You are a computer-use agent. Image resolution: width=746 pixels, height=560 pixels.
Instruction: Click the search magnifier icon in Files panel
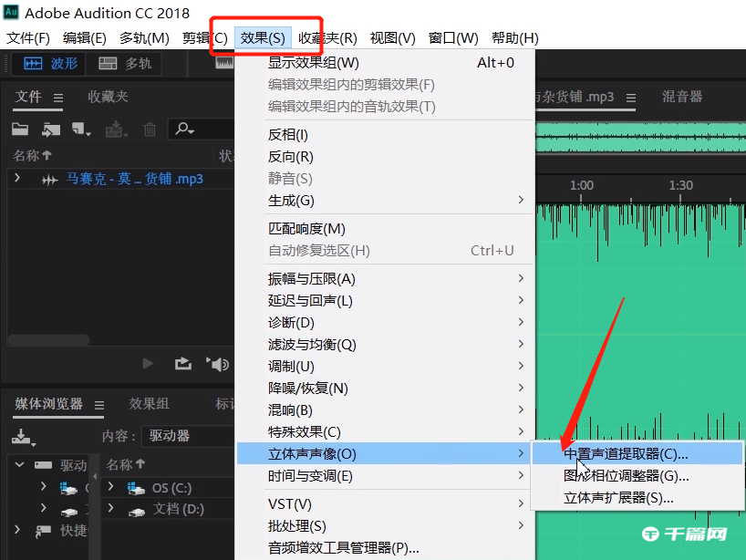click(x=182, y=130)
